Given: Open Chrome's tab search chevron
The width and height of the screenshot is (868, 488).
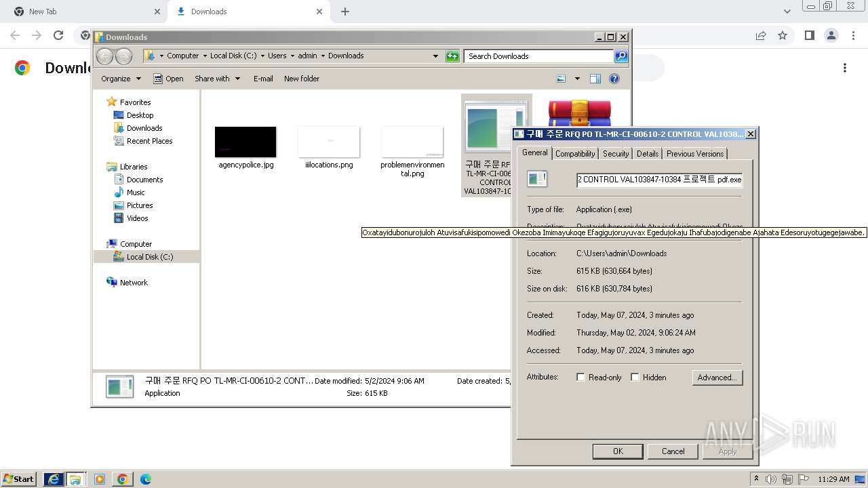Looking at the screenshot, I should [x=787, y=12].
